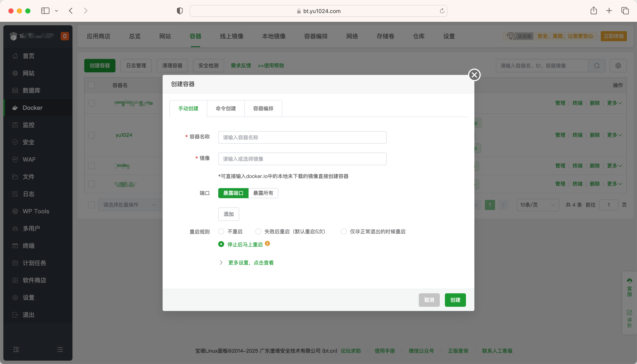Open the 本地镜像 top tab
The height and width of the screenshot is (364, 637).
coord(274,36)
